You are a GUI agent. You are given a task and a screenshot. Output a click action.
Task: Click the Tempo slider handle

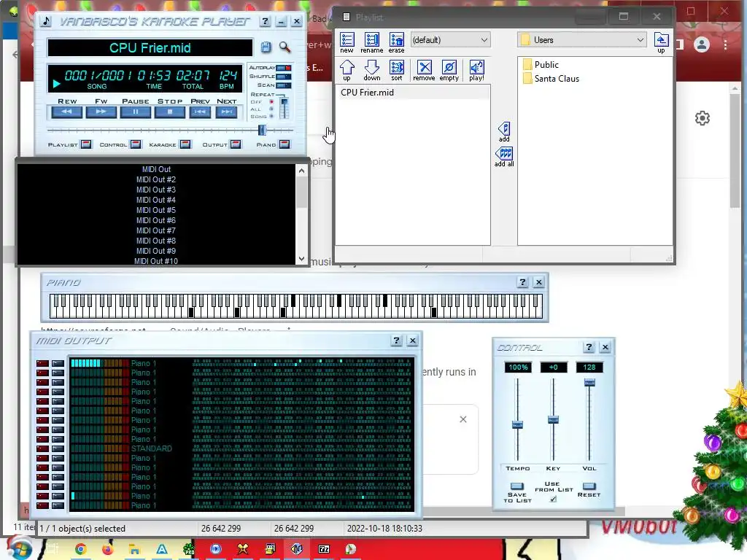[x=517, y=425]
